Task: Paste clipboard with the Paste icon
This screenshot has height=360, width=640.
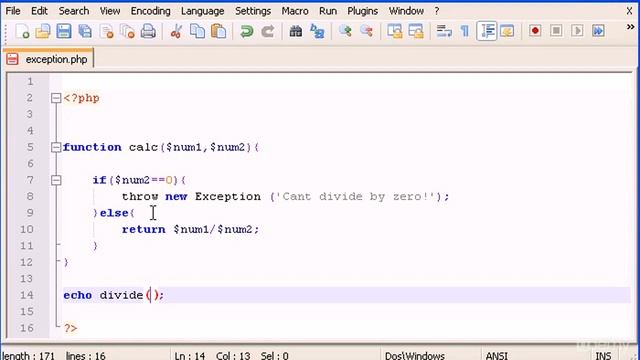Action: pos(219,31)
